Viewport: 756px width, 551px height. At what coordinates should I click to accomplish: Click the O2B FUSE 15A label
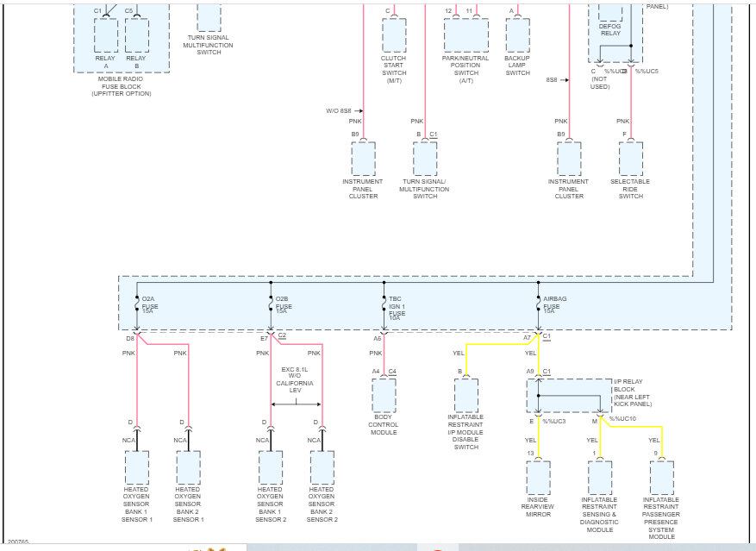[284, 305]
